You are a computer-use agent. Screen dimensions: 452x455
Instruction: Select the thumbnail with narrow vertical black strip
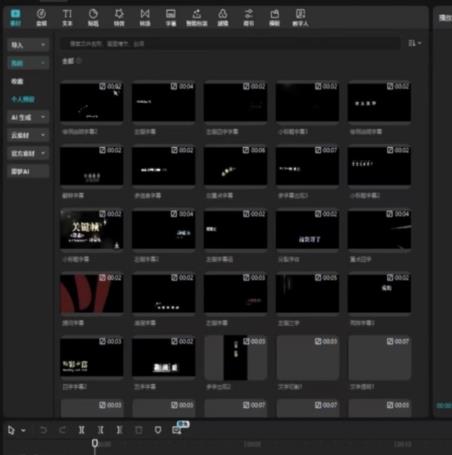pos(236,357)
